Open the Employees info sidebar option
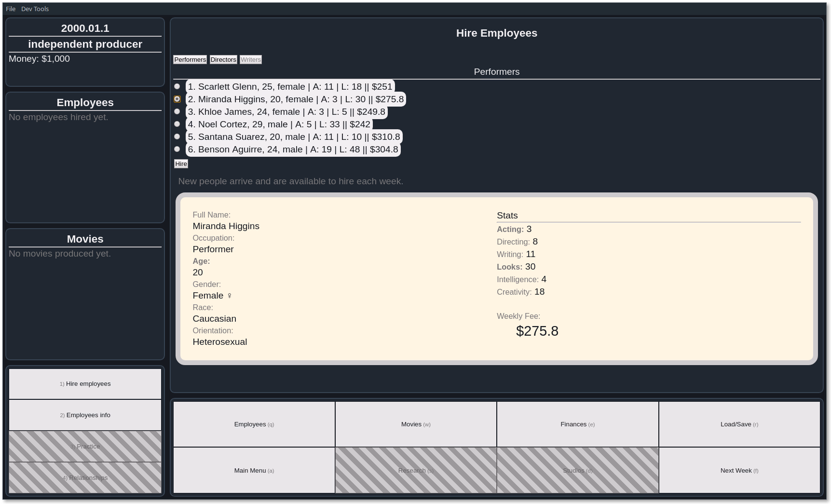Image resolution: width=831 pixels, height=504 pixels. pyautogui.click(x=85, y=415)
